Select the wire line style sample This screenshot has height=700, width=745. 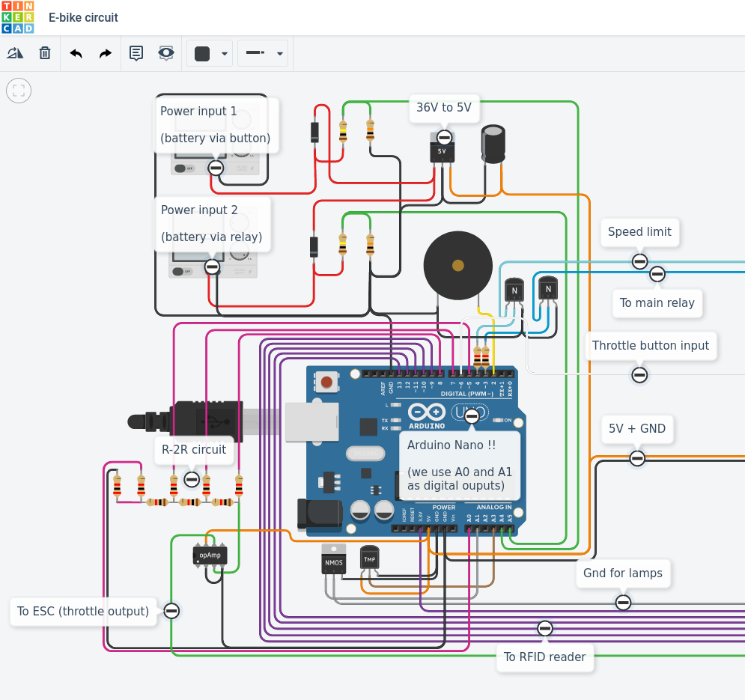click(x=255, y=52)
